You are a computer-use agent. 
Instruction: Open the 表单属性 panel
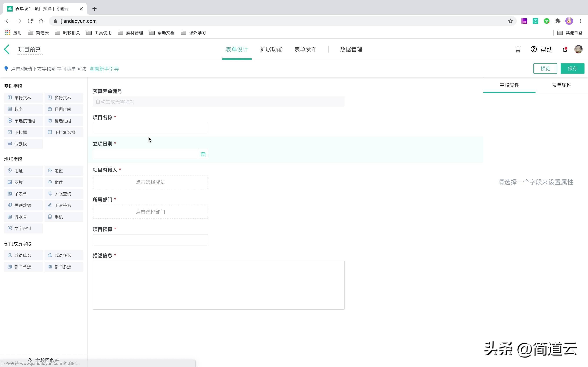(561, 85)
